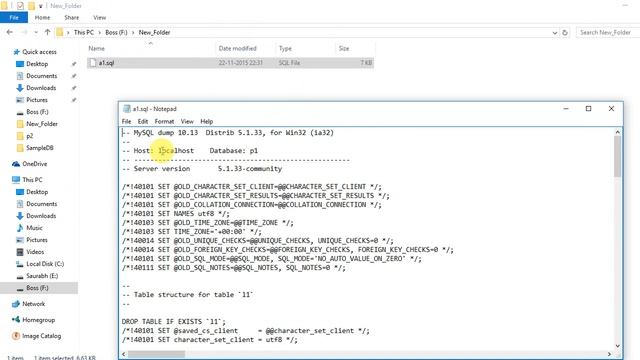Open the Notepad File menu

click(127, 121)
